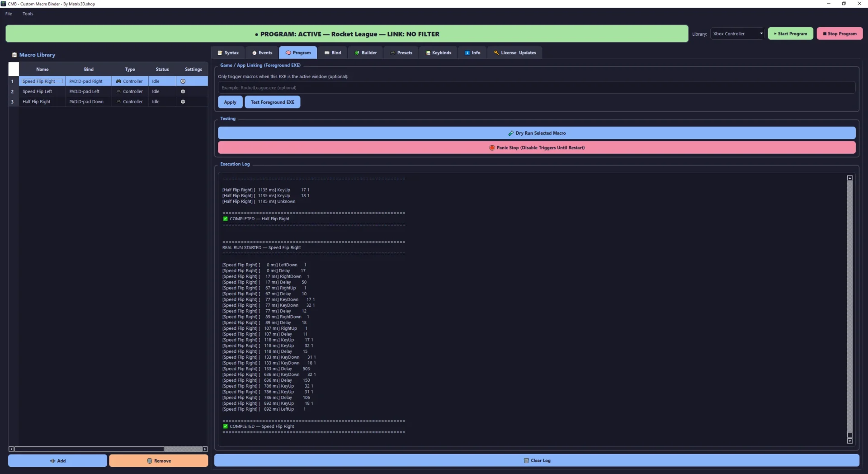Open the File menu
The image size is (868, 474).
9,14
